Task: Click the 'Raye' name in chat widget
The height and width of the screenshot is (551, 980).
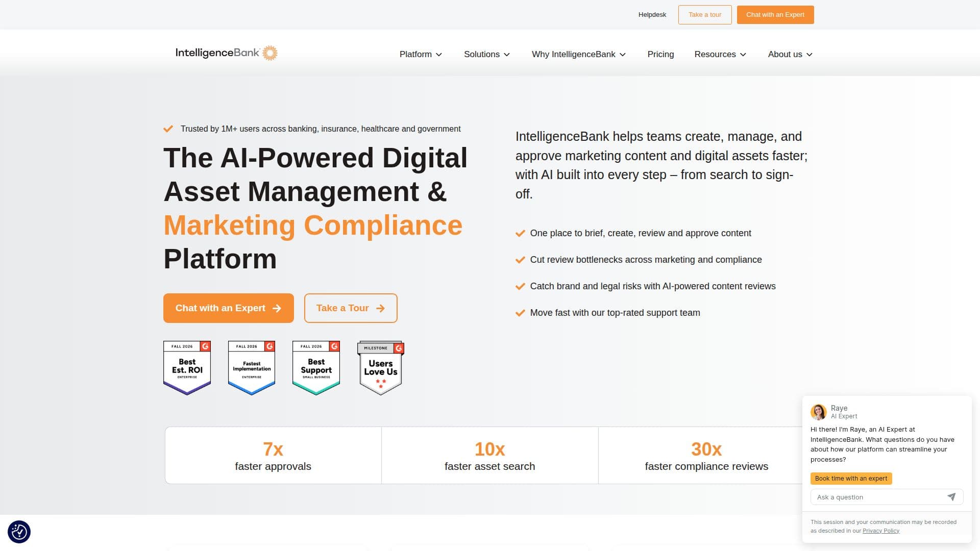Action: coord(839,408)
